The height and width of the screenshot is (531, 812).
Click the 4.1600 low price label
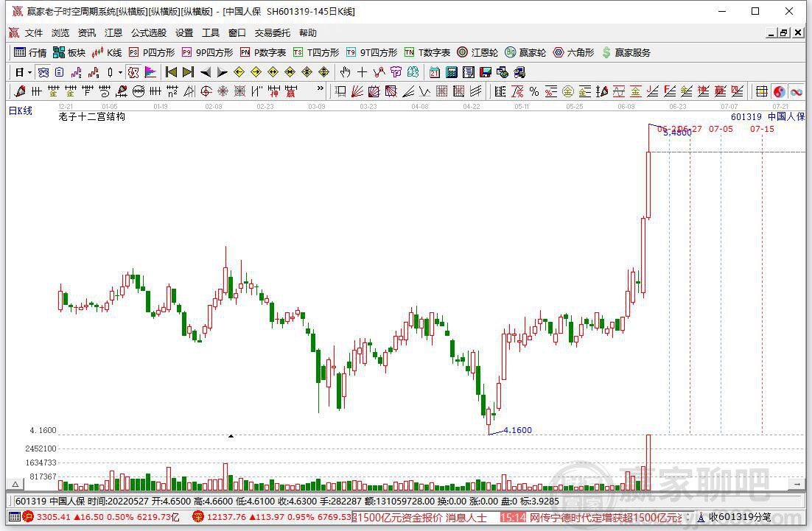517,430
